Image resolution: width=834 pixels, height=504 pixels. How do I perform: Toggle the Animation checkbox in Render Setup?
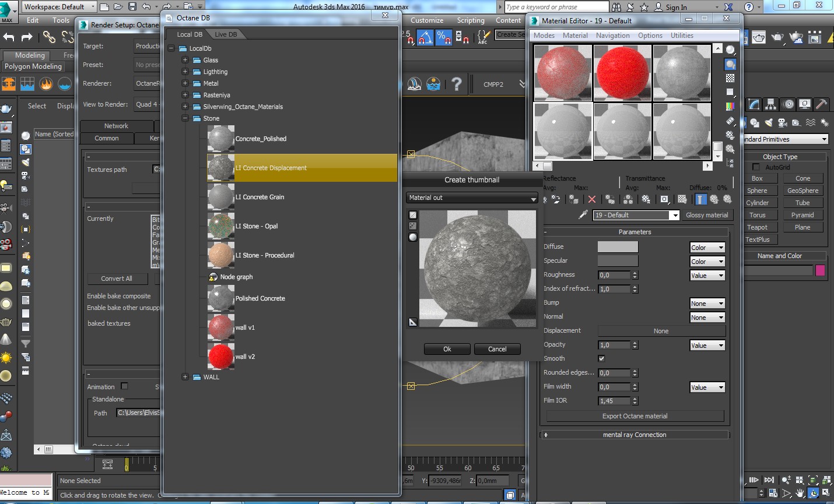(124, 386)
